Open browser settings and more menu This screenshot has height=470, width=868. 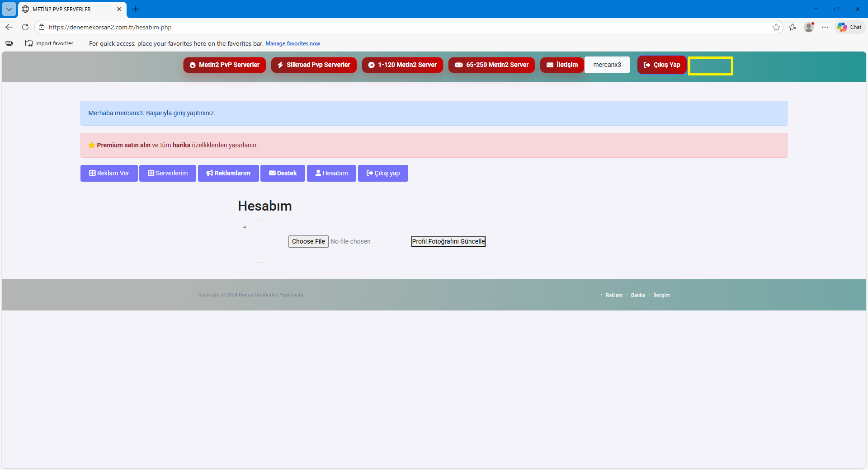pyautogui.click(x=825, y=27)
